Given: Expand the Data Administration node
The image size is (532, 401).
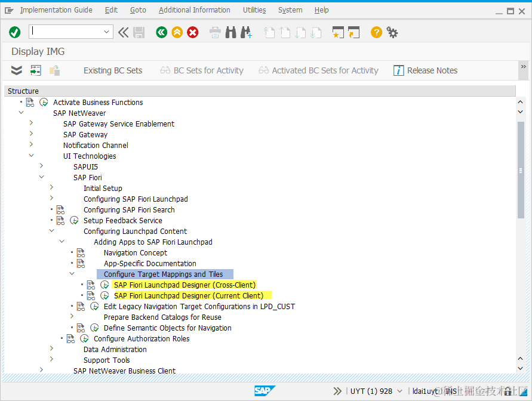Looking at the screenshot, I should tap(51, 348).
